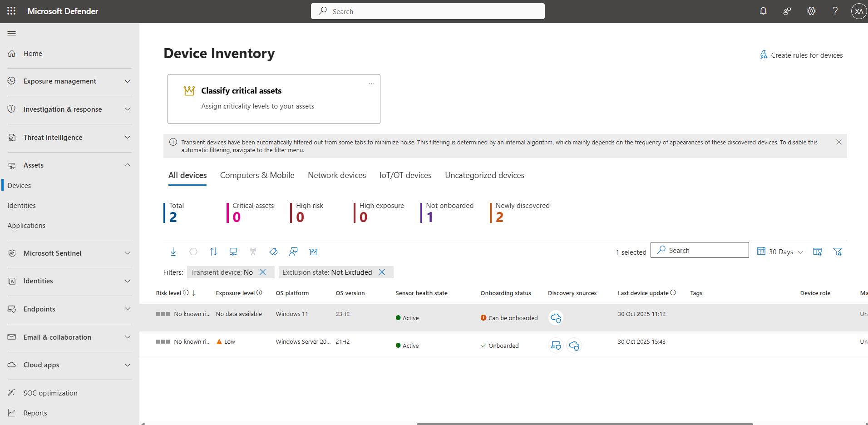Switch to Computers & Mobile tab
The width and height of the screenshot is (868, 425).
tap(257, 175)
